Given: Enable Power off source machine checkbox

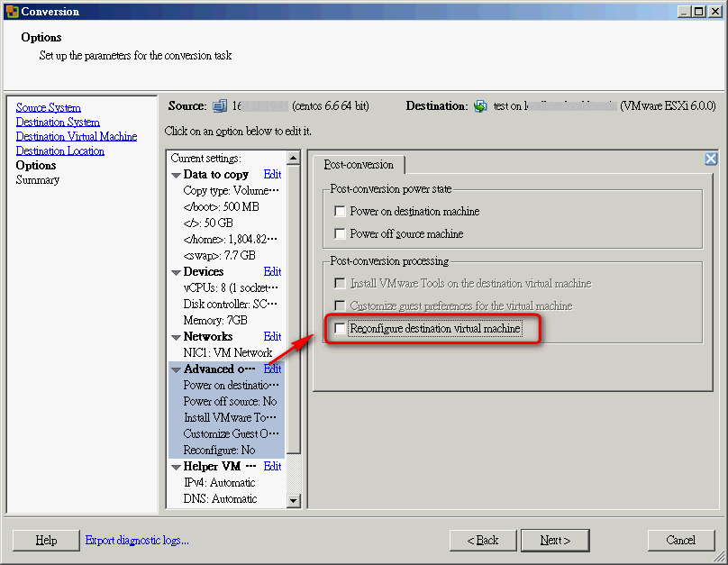Looking at the screenshot, I should tap(340, 233).
